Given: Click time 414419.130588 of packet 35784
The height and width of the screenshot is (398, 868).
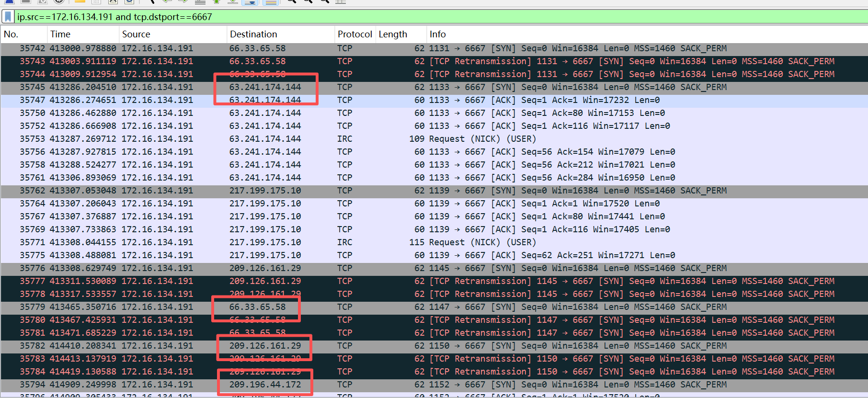Looking at the screenshot, I should click(83, 372).
